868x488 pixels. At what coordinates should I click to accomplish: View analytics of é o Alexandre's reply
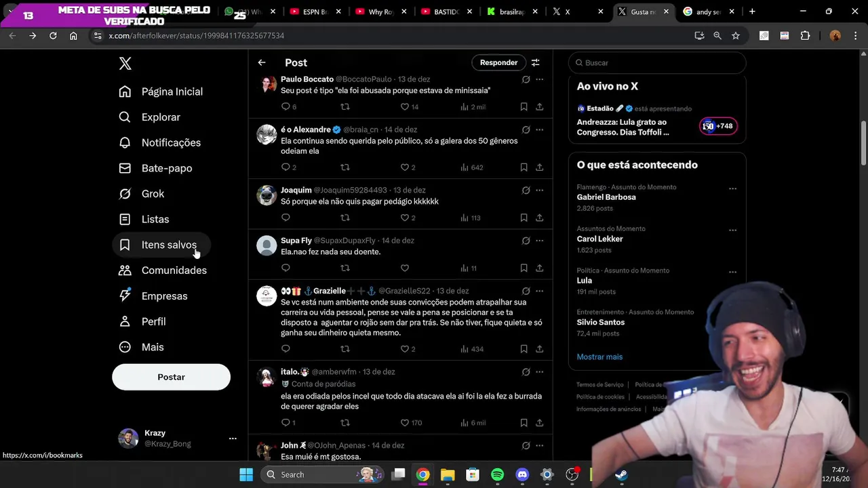tap(472, 167)
